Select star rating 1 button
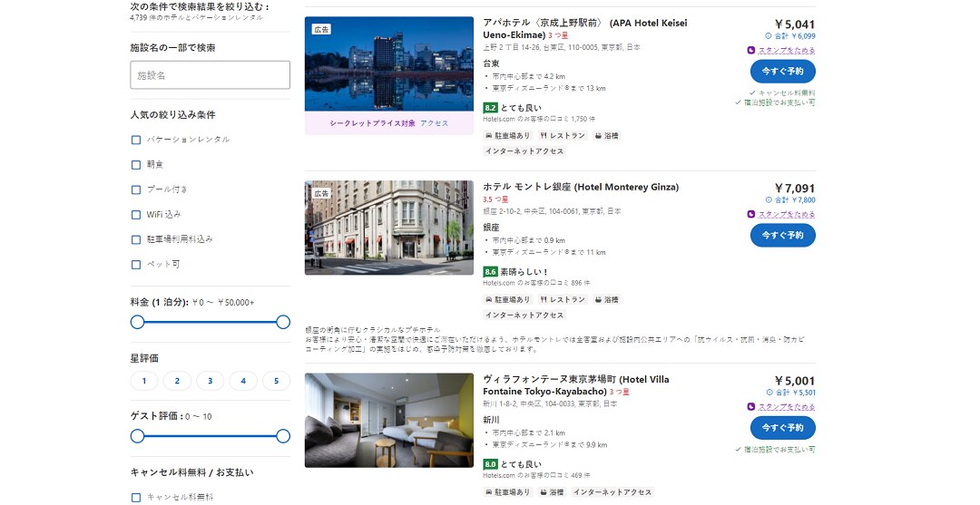Image resolution: width=980 pixels, height=505 pixels. (x=144, y=381)
